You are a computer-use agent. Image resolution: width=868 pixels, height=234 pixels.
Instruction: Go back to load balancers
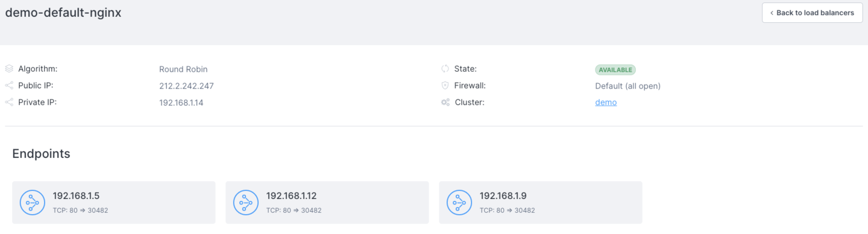(x=812, y=13)
